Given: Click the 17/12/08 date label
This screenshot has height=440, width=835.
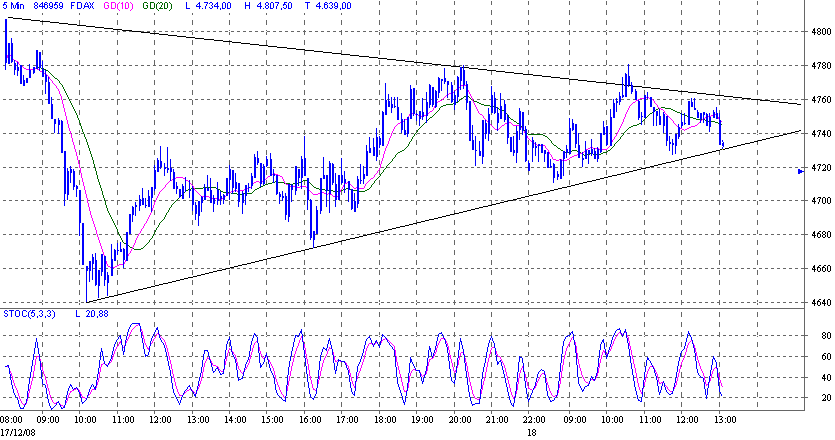Looking at the screenshot, I should (20, 430).
